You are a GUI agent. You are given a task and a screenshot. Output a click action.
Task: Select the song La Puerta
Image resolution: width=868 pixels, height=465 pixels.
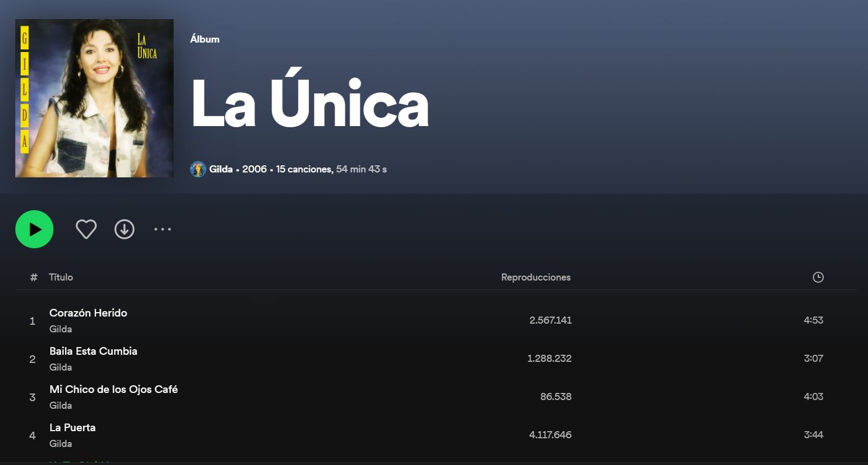click(73, 427)
